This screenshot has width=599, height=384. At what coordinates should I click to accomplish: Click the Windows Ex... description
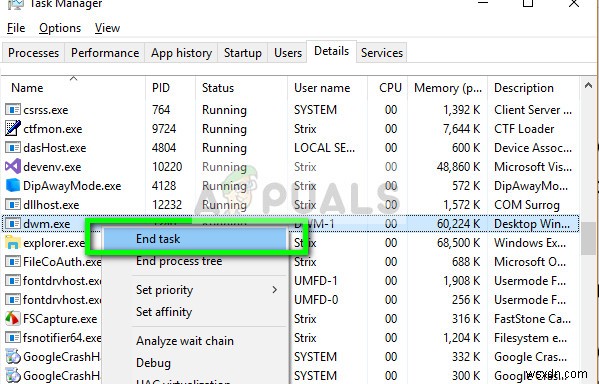[530, 243]
